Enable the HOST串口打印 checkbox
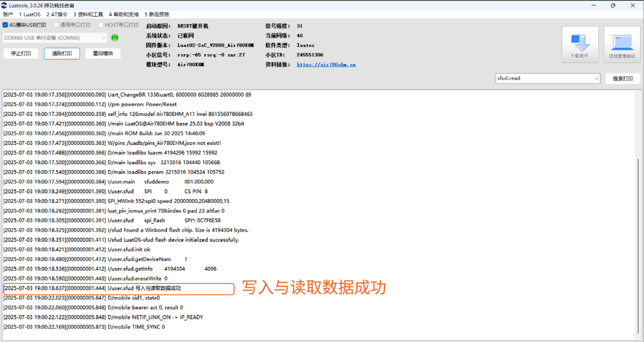 [x=101, y=25]
